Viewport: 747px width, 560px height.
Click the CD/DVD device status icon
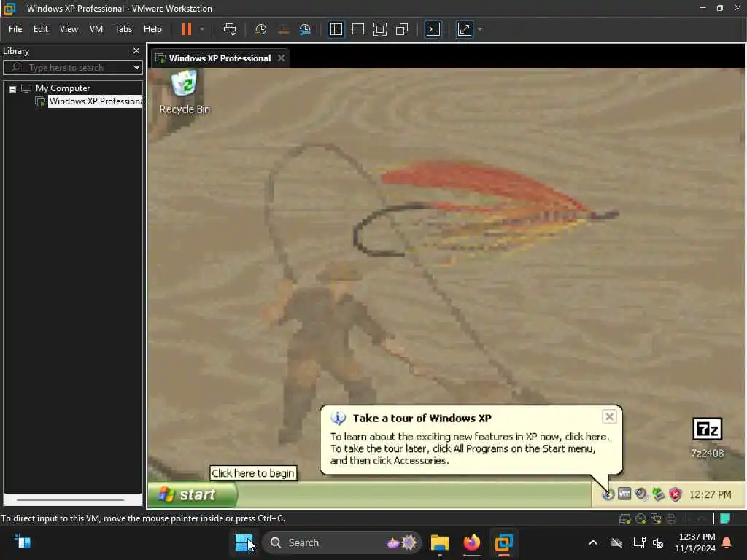pyautogui.click(x=640, y=518)
